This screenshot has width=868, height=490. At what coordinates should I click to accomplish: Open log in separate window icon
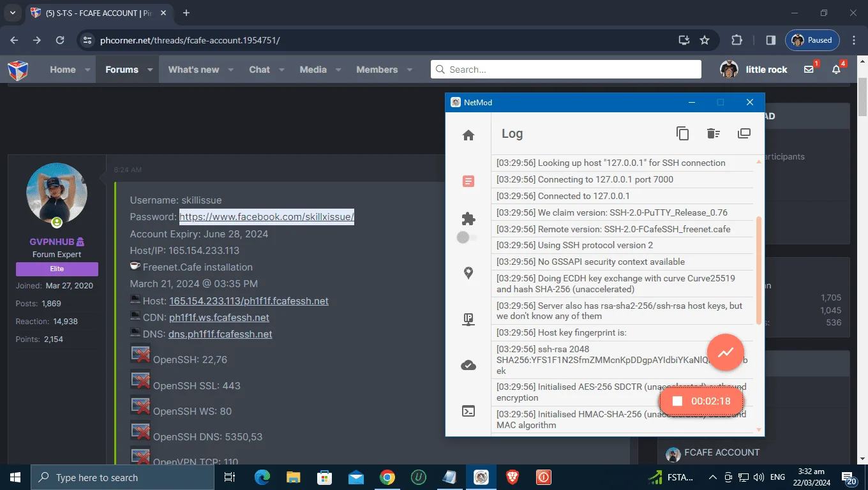[744, 133]
